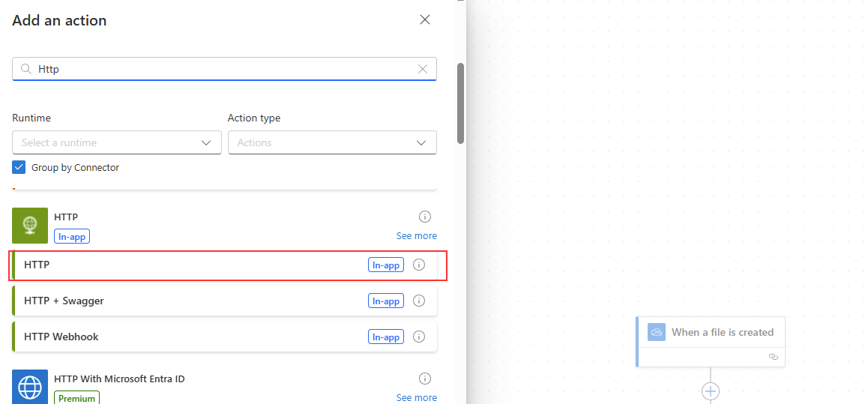This screenshot has width=868, height=404.
Task: Show info for HTTP Webhook action
Action: click(419, 337)
